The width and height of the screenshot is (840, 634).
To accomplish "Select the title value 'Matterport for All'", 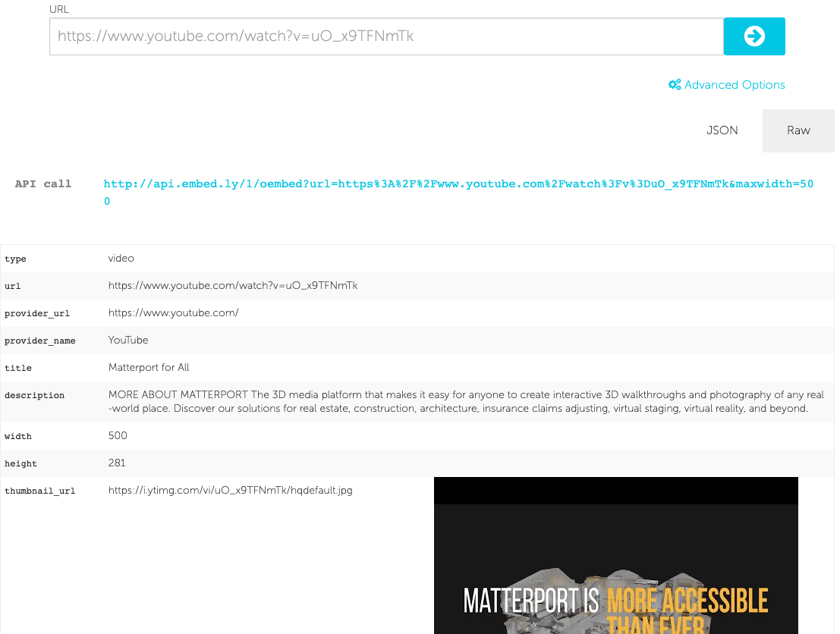I will click(149, 367).
